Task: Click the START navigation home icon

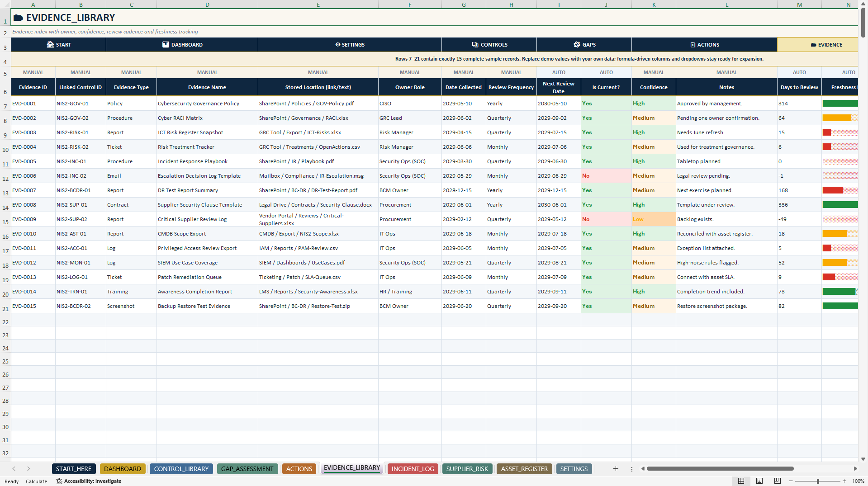Action: (x=50, y=45)
